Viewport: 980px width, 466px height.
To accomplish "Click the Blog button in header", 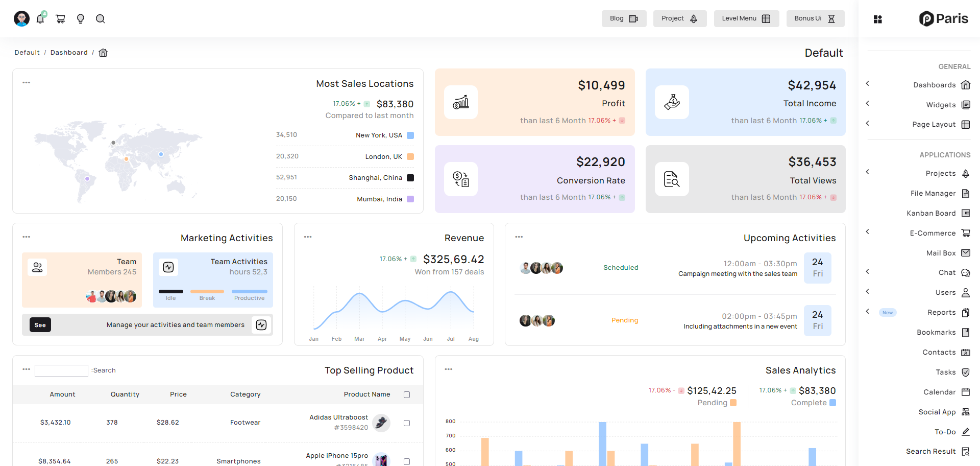I will pos(624,18).
